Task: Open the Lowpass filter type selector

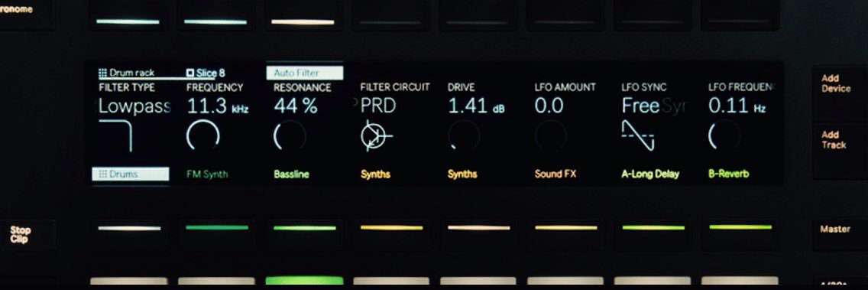Action: 134,106
